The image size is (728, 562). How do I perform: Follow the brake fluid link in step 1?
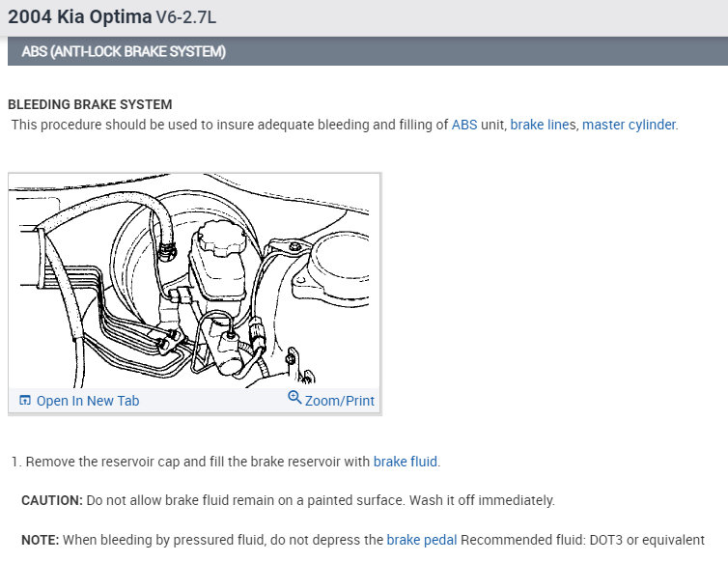point(406,462)
